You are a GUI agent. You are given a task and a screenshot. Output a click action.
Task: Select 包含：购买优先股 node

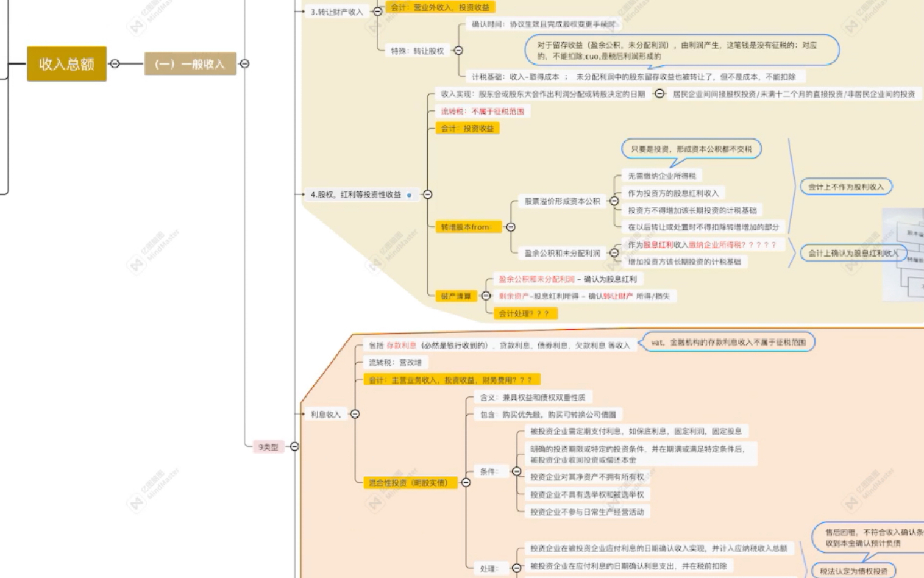click(x=548, y=415)
